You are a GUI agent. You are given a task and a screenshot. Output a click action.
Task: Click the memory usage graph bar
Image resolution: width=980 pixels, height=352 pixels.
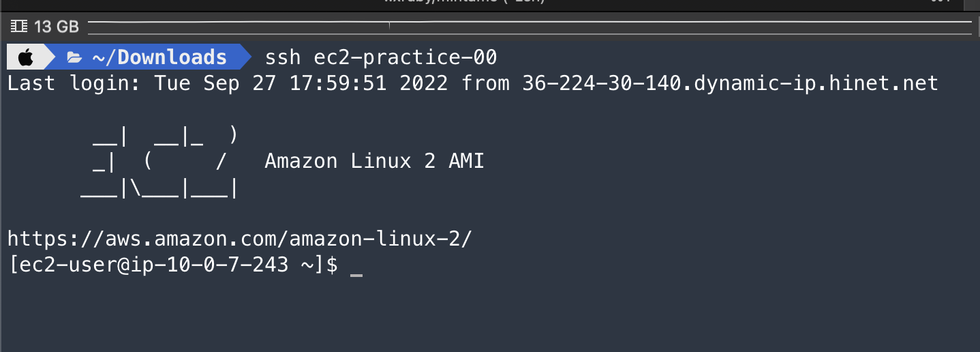529,27
